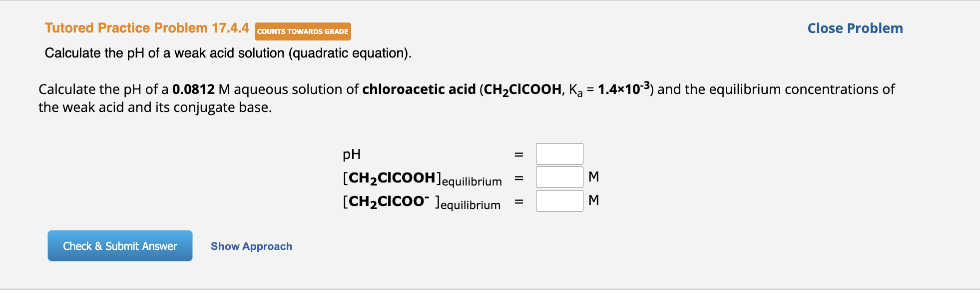Click the bolded 0.0812 concentration value
The image size is (980, 293).
[192, 89]
